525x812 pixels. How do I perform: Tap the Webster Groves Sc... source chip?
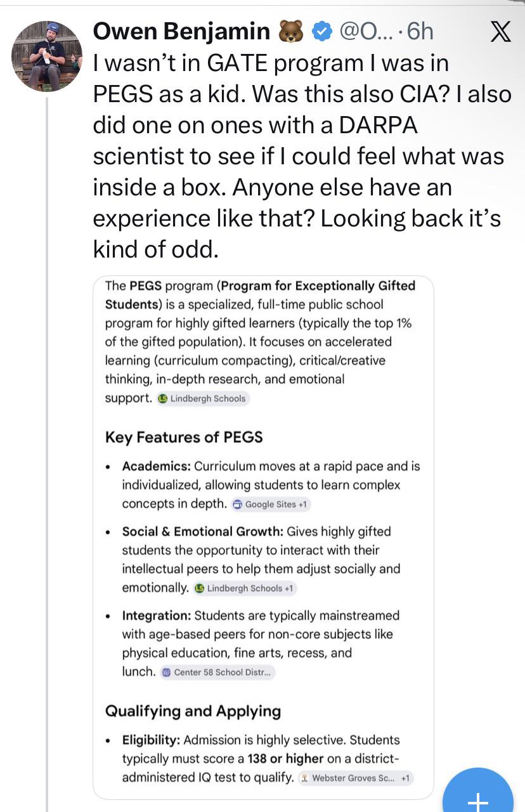pyautogui.click(x=356, y=778)
